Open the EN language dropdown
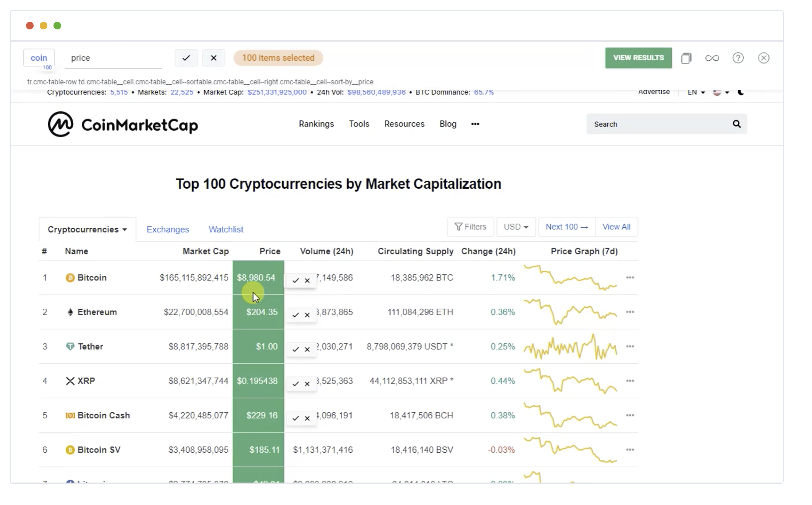 (696, 92)
